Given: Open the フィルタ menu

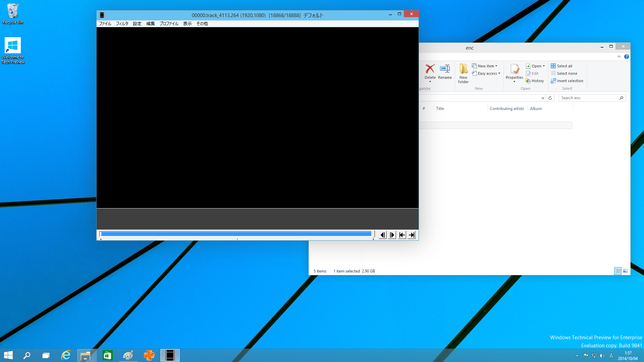Looking at the screenshot, I should (122, 23).
